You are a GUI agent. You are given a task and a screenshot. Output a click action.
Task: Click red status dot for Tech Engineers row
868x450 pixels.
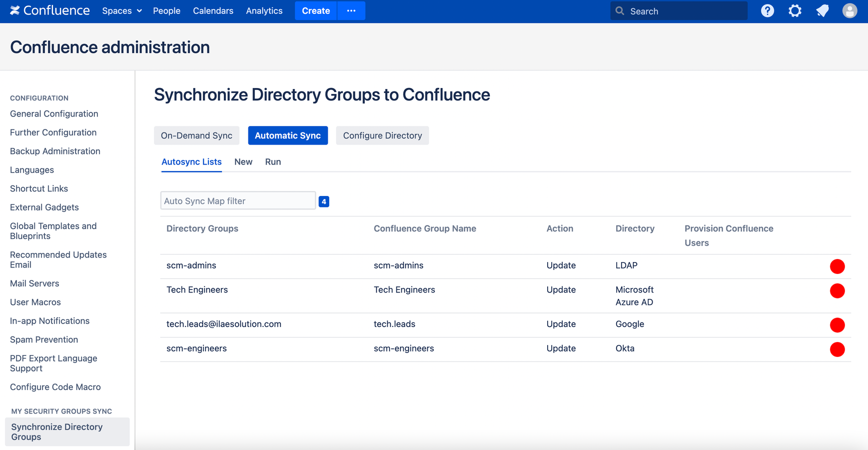[837, 291]
